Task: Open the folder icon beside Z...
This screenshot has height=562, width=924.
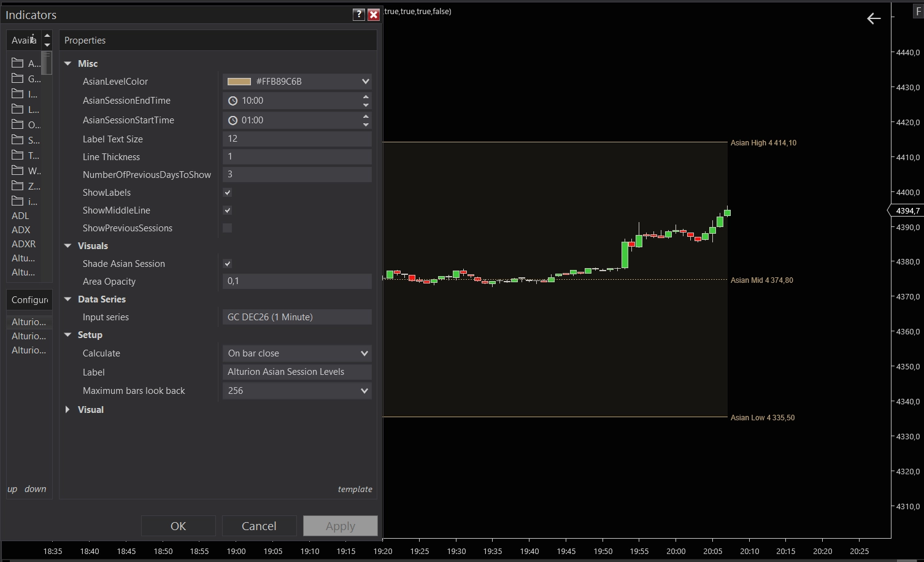Action: (x=17, y=186)
